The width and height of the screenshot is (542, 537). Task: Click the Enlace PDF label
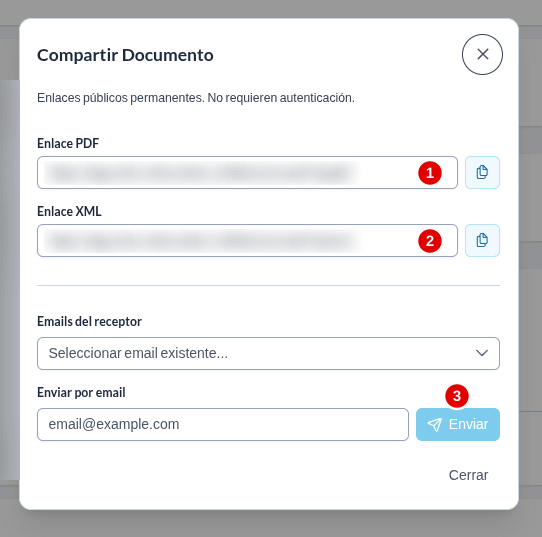pos(68,143)
